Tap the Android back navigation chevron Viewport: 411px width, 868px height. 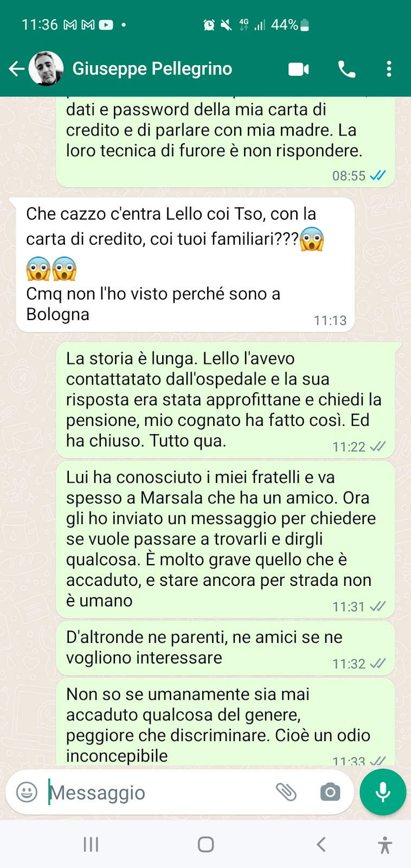click(x=321, y=844)
